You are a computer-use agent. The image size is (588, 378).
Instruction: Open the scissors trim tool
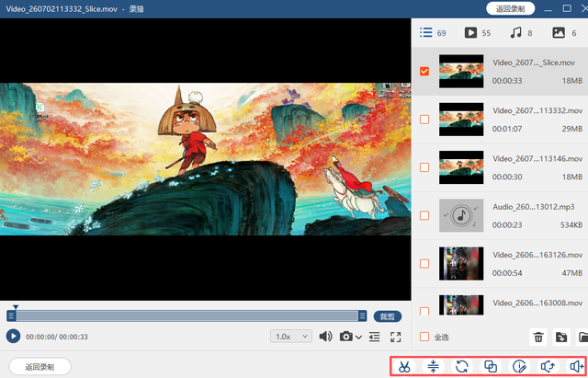click(x=404, y=366)
